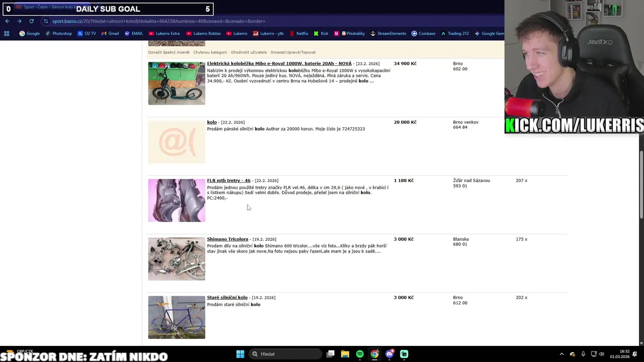Open the Lukerris - ytb bookmark
644x362 pixels.
268,34
